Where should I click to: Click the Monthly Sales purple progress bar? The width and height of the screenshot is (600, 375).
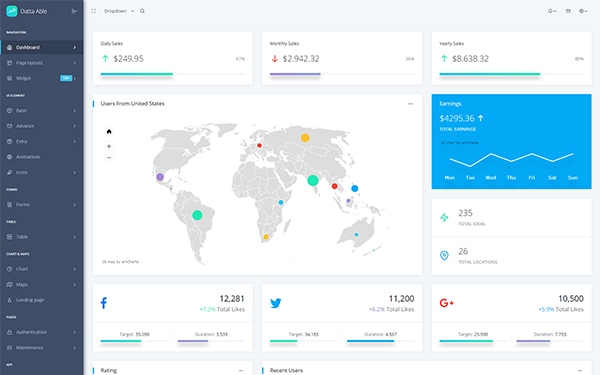295,74
